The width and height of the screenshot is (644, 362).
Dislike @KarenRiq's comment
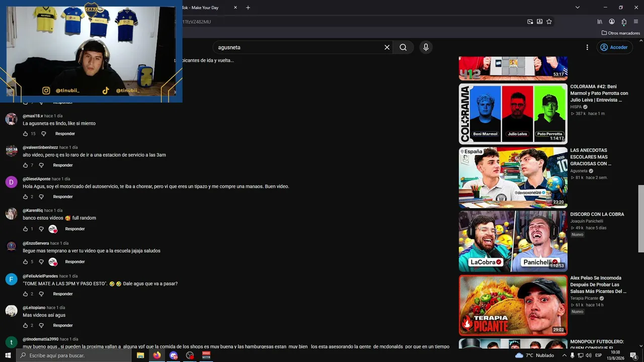(41, 229)
